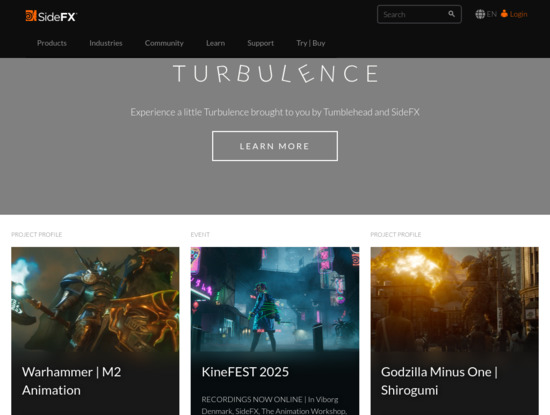Open the Godzilla Minus One image
The image size is (550, 415).
(454, 299)
